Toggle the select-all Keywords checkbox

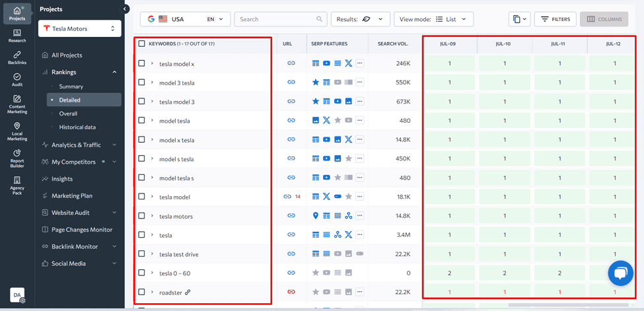(142, 44)
